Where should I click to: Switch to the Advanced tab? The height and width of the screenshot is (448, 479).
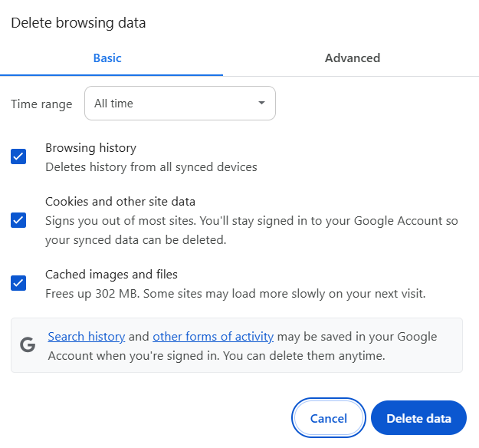tap(352, 58)
